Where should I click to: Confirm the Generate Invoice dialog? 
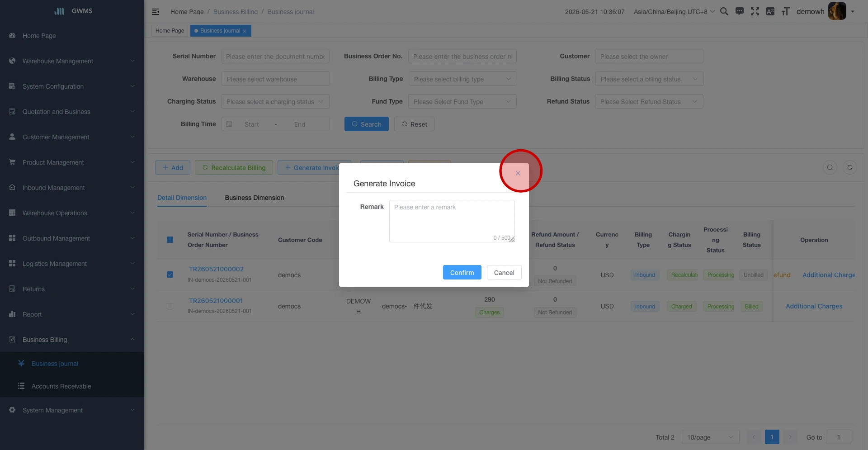(462, 272)
